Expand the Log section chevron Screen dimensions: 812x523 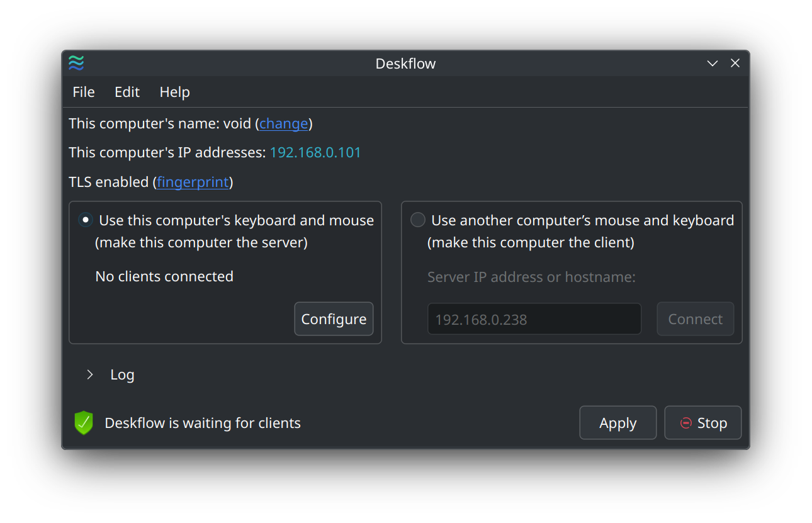point(90,374)
